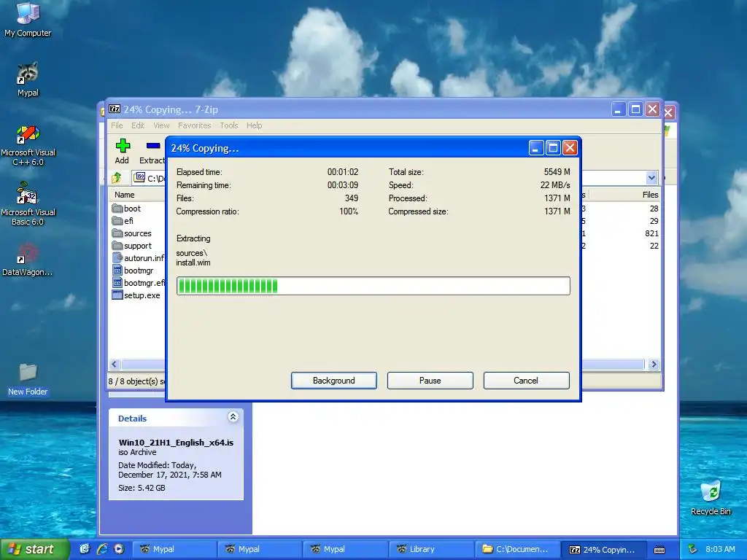Viewport: 747px width, 560px height.
Task: Switch to the C:\Documen... taskbar window
Action: [x=517, y=549]
